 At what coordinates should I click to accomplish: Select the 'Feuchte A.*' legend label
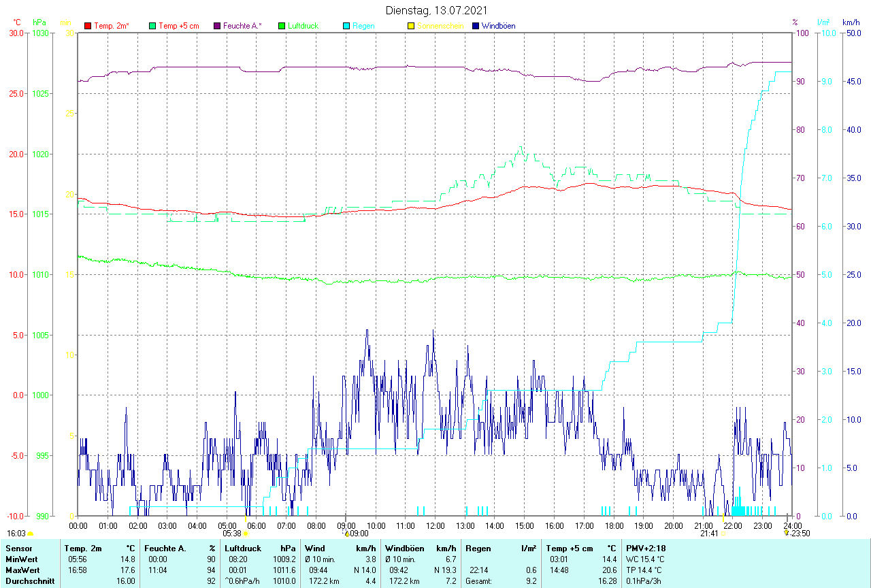[242, 26]
